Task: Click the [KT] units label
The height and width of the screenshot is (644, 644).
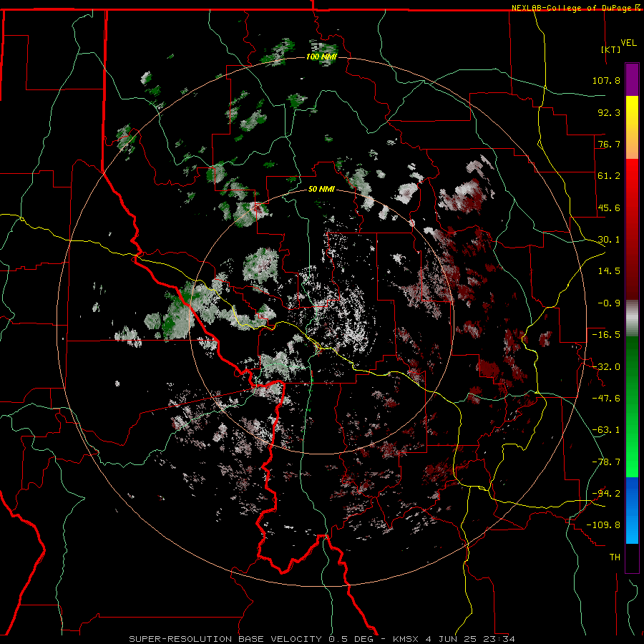Action: 611,49
